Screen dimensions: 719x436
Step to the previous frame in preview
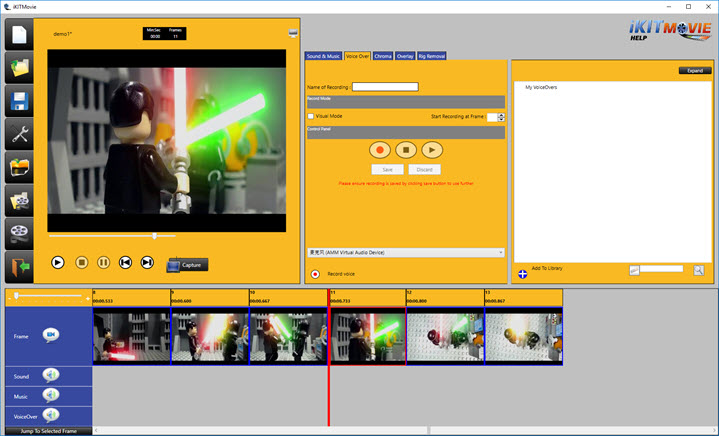125,262
